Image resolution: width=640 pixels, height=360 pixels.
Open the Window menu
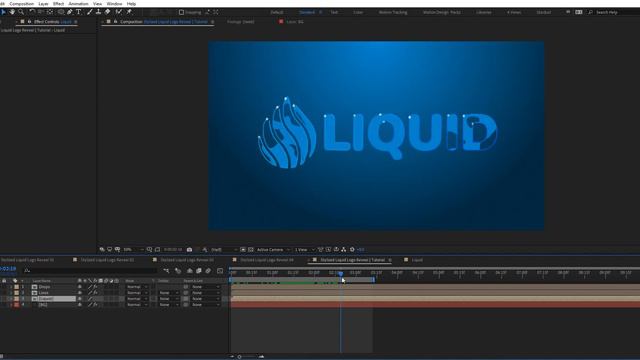click(114, 4)
